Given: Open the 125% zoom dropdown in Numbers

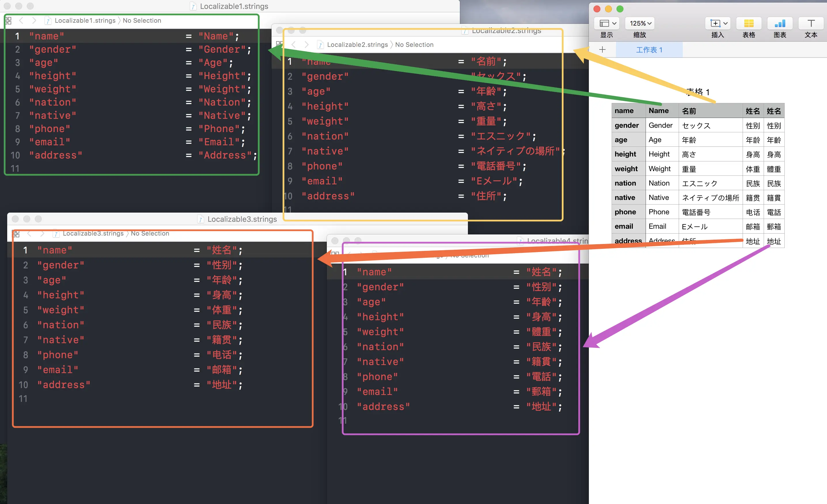Looking at the screenshot, I should (x=639, y=23).
